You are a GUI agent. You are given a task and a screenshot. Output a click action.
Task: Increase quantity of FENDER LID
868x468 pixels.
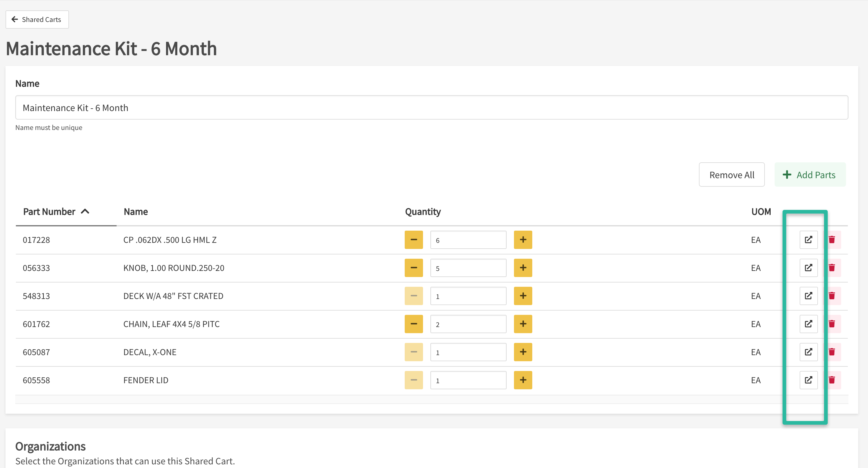point(523,380)
